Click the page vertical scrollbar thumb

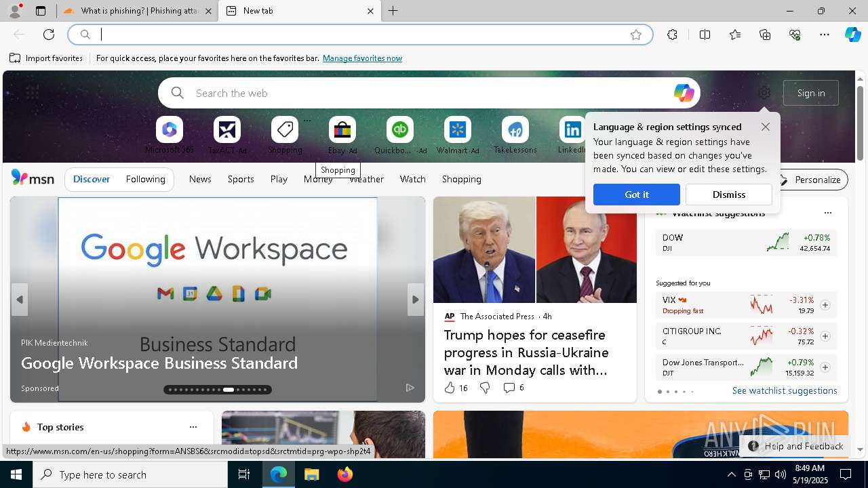click(x=860, y=123)
